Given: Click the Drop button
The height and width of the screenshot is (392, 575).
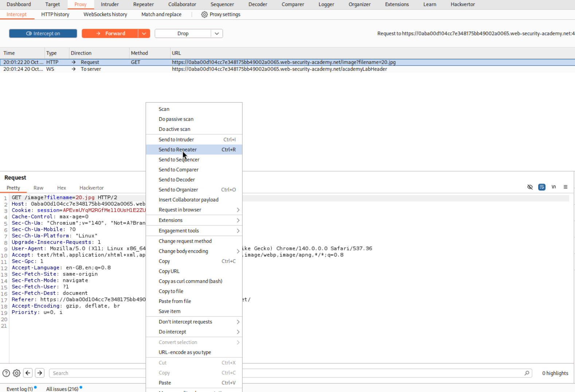Looking at the screenshot, I should [183, 34].
